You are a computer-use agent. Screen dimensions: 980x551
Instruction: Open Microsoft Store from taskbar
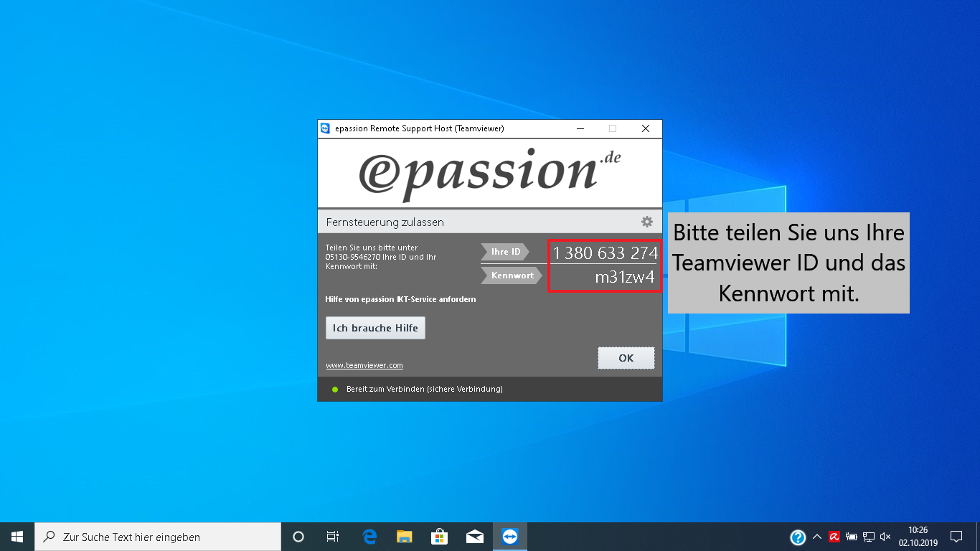click(x=440, y=537)
